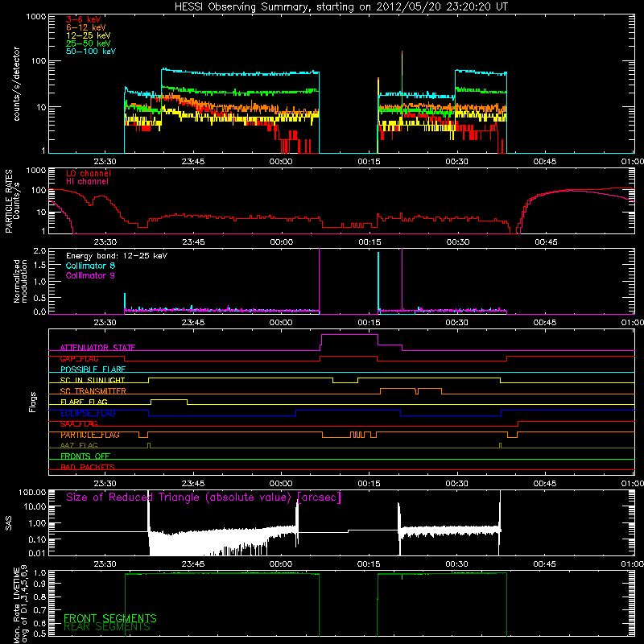This screenshot has height=644, width=644.
Task: Click the 00:30 tick label under Flags panel
Action: (456, 484)
